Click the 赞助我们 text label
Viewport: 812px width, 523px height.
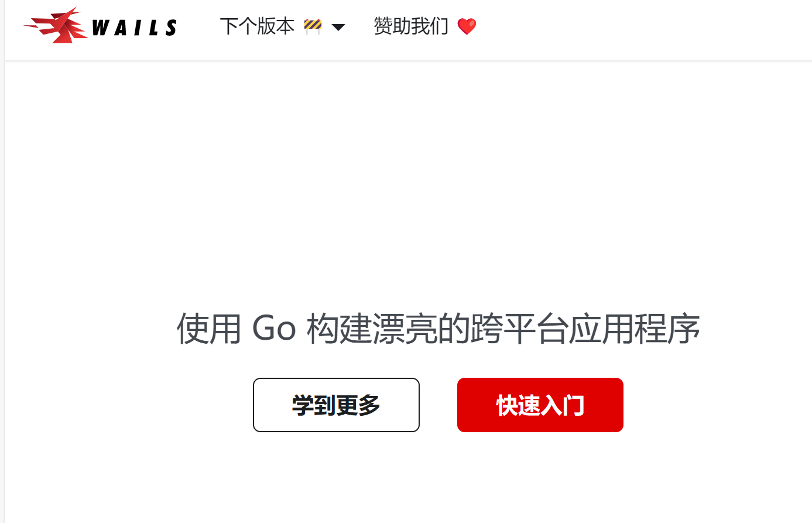pyautogui.click(x=411, y=26)
